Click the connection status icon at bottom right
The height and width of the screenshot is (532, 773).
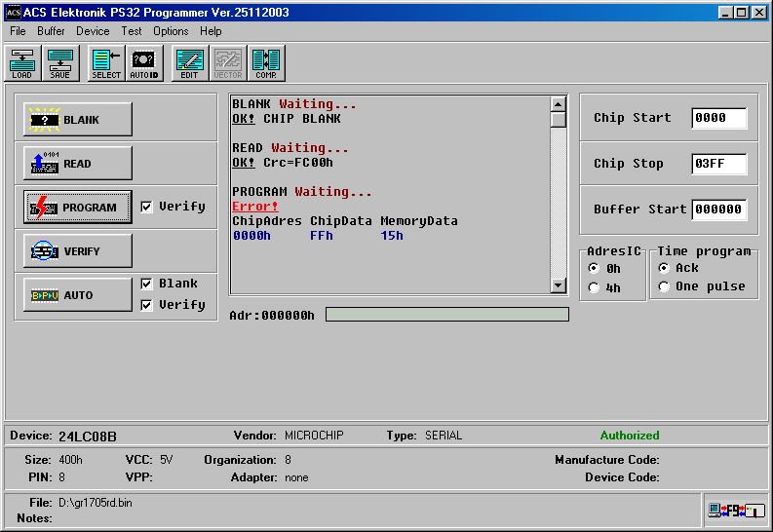coord(736,509)
